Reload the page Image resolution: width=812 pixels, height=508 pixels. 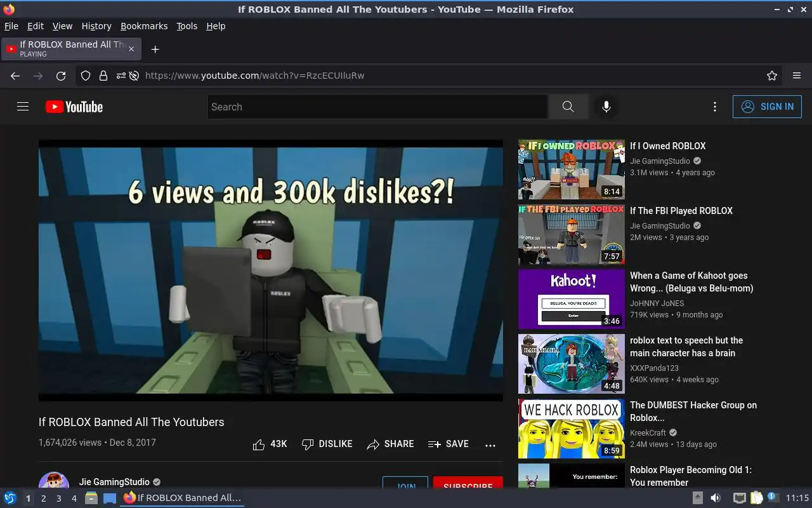click(61, 76)
